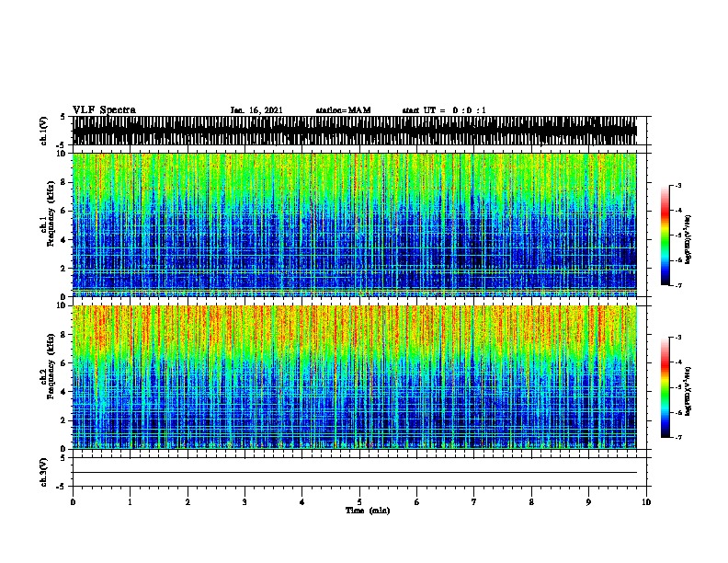Image resolution: width=728 pixels, height=563 pixels.
Task: Click the "-7" label on ch.1 colorbar
Action: pyautogui.click(x=677, y=285)
